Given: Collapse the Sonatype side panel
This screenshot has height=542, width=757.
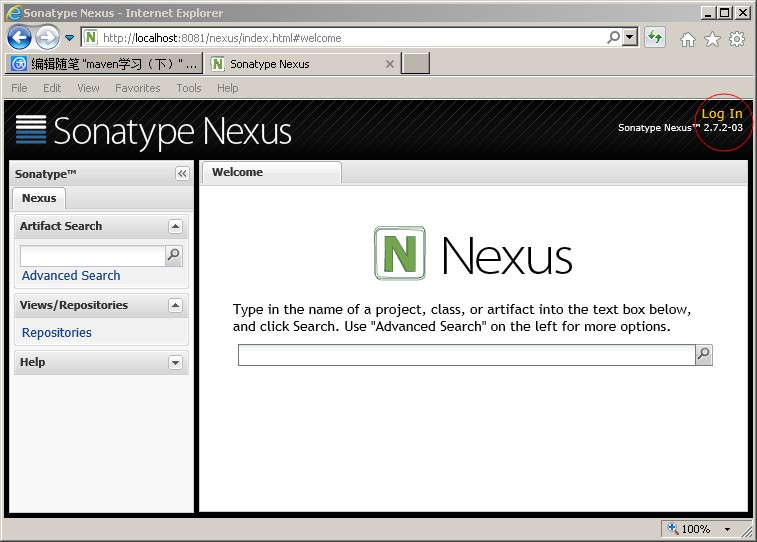Looking at the screenshot, I should 182,174.
